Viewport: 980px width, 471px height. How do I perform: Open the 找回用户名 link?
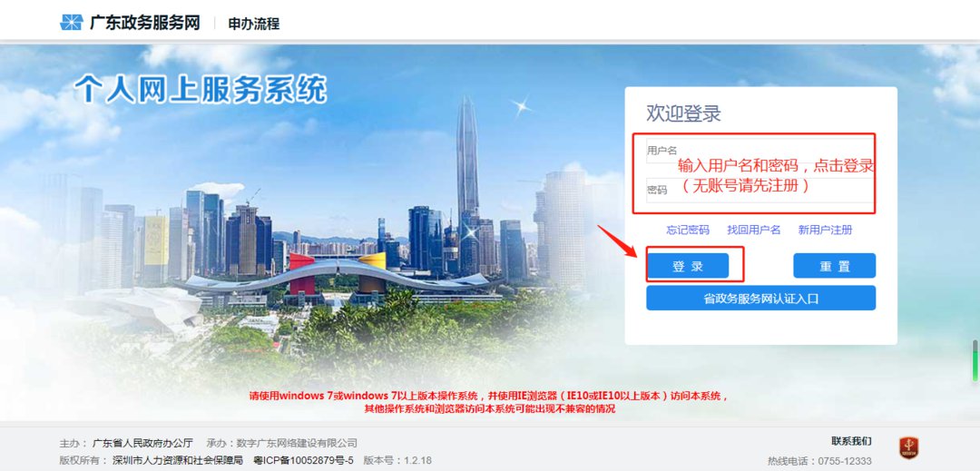(754, 230)
